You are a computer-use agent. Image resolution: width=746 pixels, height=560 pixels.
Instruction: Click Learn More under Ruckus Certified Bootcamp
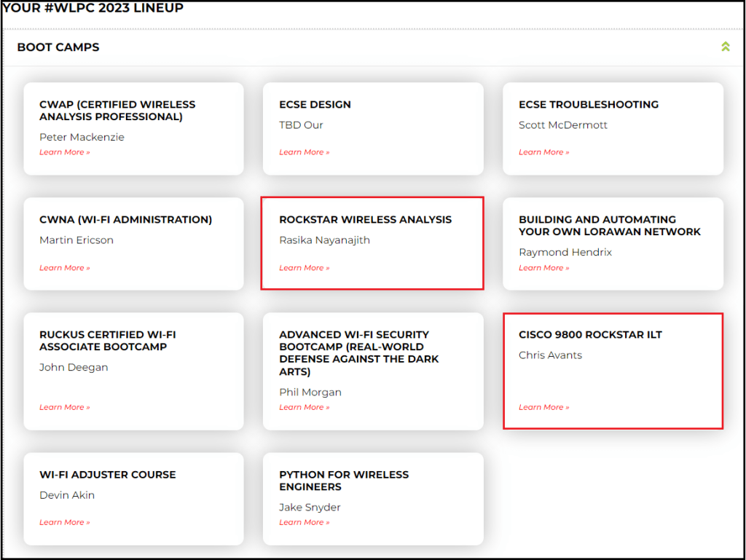pyautogui.click(x=65, y=407)
